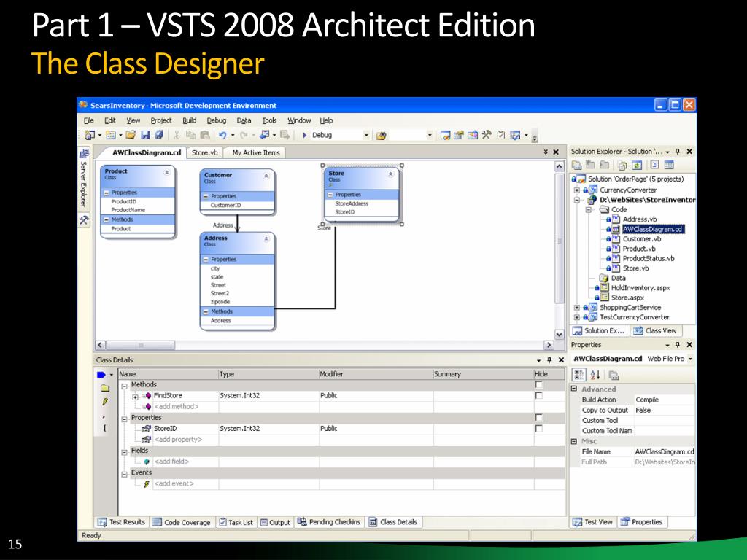Image resolution: width=747 pixels, height=560 pixels.
Task: Click the lightning bolt icon in Class Details sidebar
Action: pyautogui.click(x=105, y=402)
